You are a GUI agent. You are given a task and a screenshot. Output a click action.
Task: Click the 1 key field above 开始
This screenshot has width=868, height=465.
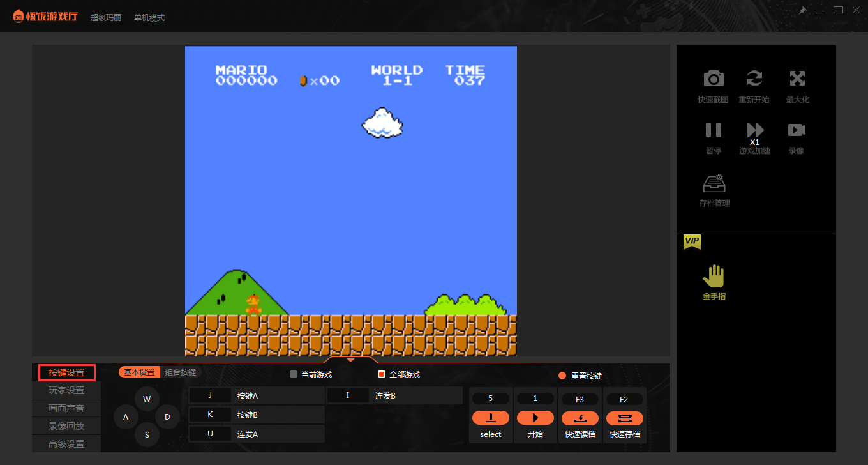[535, 399]
